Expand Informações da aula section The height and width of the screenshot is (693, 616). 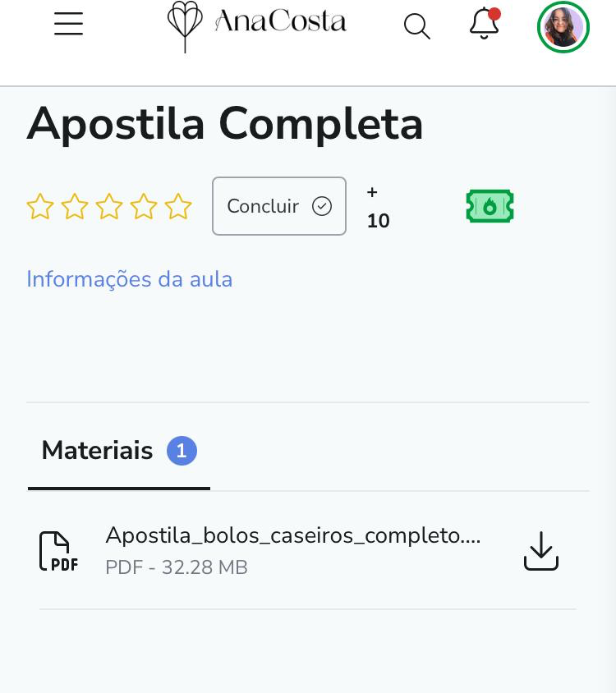pos(130,279)
